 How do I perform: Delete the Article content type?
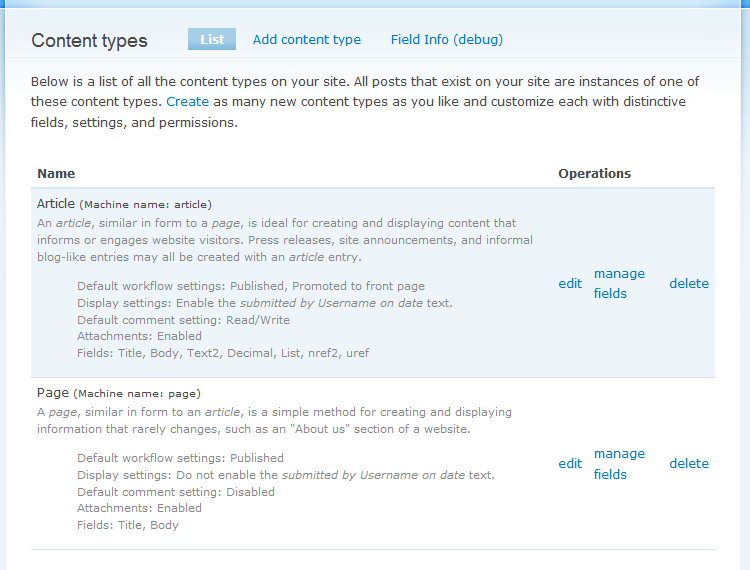coord(689,284)
